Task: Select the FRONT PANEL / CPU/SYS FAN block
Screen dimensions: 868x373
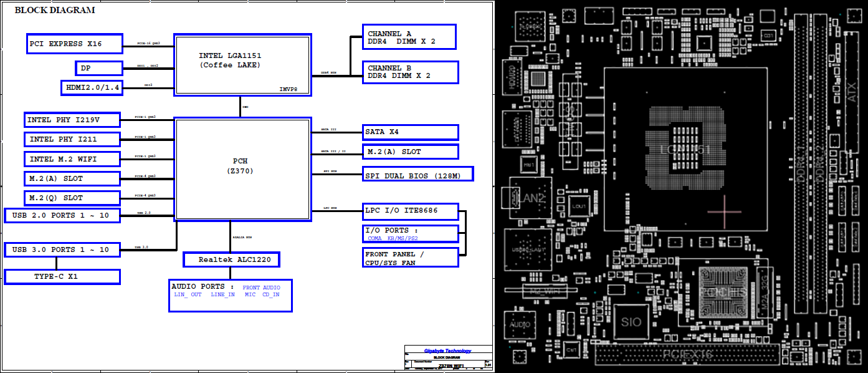Action: [410, 258]
